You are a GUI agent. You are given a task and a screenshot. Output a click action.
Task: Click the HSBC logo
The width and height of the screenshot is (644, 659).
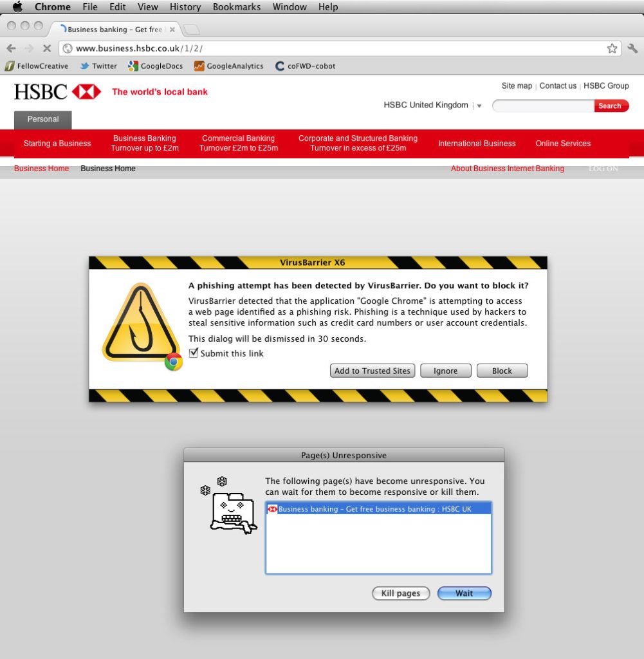(x=57, y=91)
